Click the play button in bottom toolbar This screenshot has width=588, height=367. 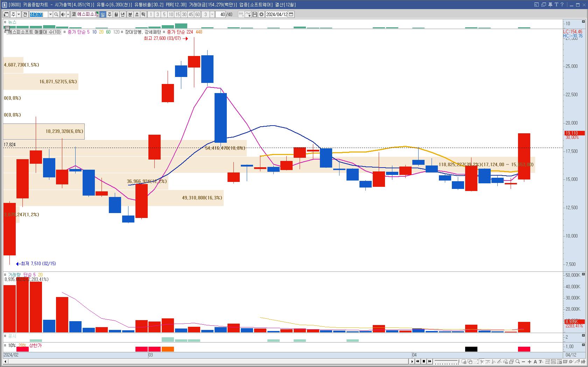click(412, 361)
